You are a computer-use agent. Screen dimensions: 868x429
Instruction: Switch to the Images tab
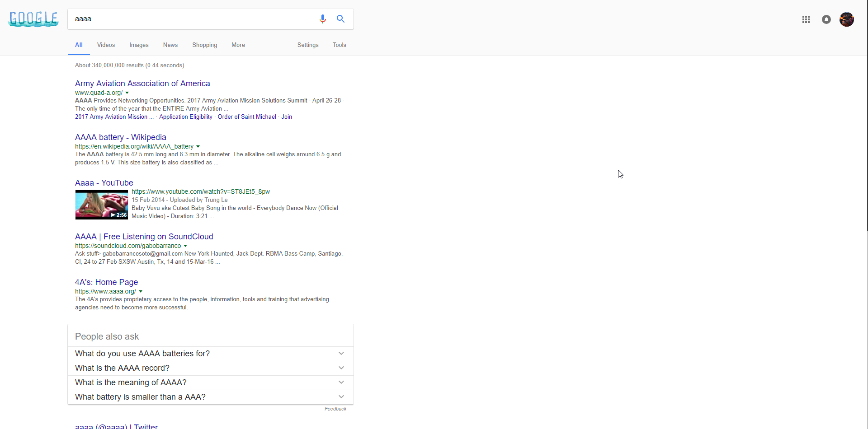pos(139,45)
